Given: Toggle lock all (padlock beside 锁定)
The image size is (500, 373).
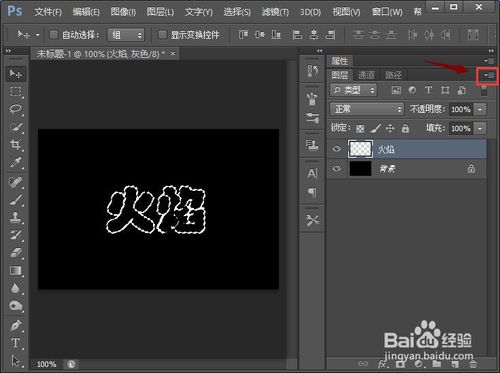Looking at the screenshot, I should tap(405, 128).
